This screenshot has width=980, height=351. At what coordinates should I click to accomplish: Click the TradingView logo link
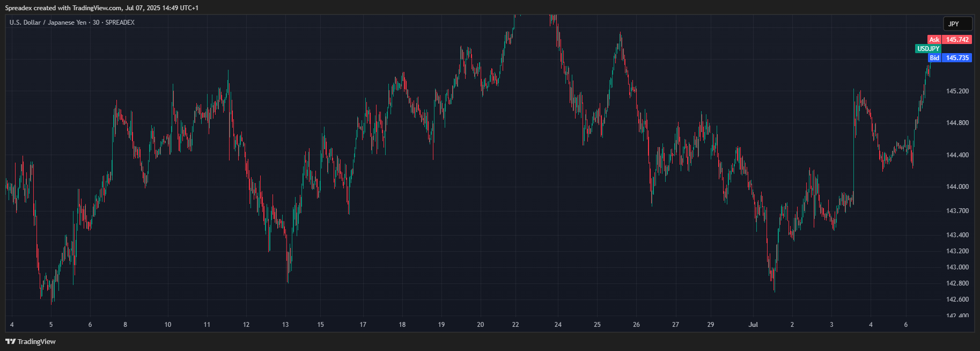pos(31,341)
